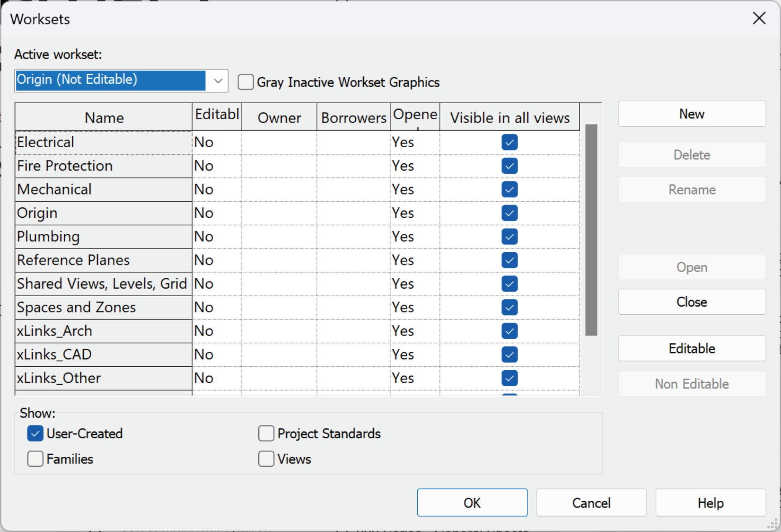The image size is (781, 532).
Task: Open the Active workset dropdown
Action: pyautogui.click(x=218, y=80)
